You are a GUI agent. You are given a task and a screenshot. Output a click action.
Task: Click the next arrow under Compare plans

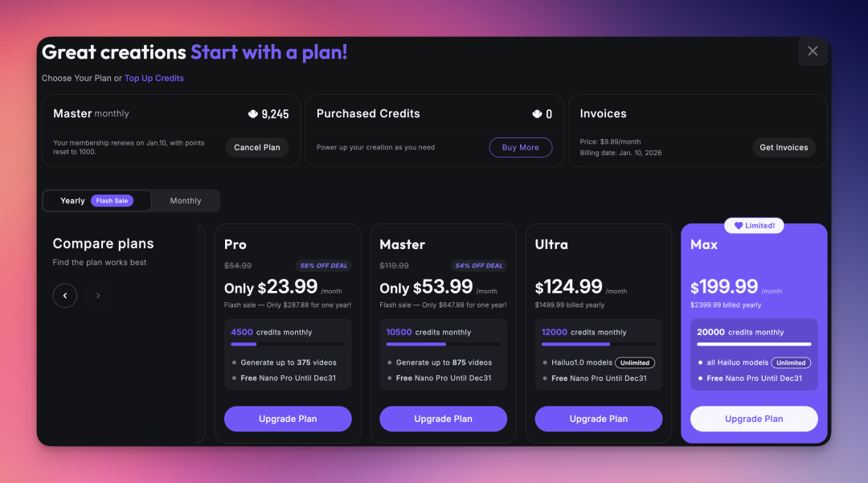pyautogui.click(x=98, y=295)
